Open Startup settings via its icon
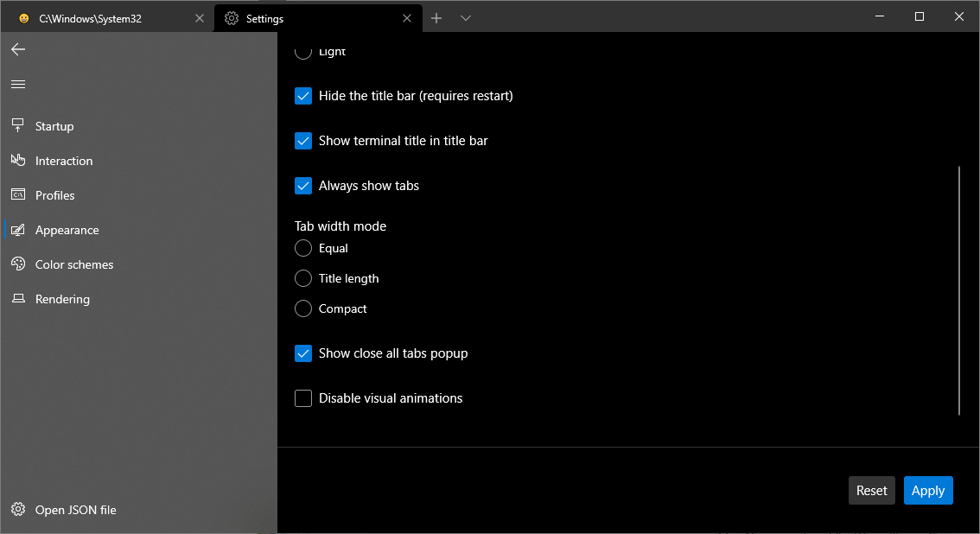 coord(18,126)
